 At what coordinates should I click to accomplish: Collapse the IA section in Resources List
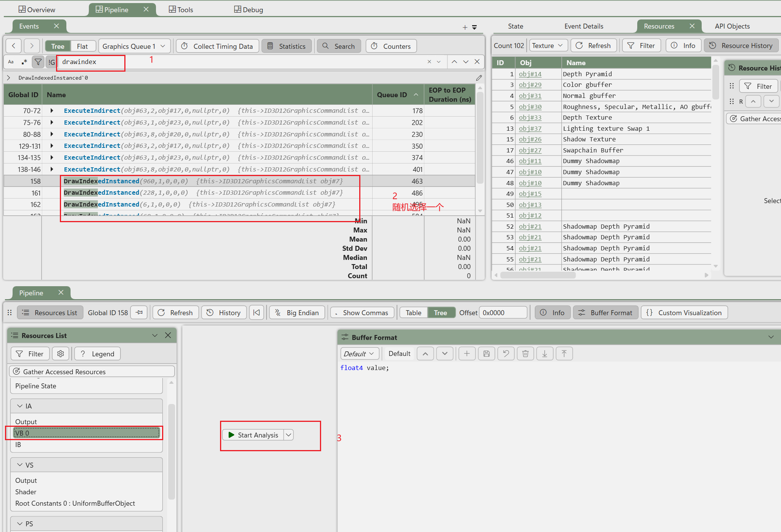click(20, 406)
